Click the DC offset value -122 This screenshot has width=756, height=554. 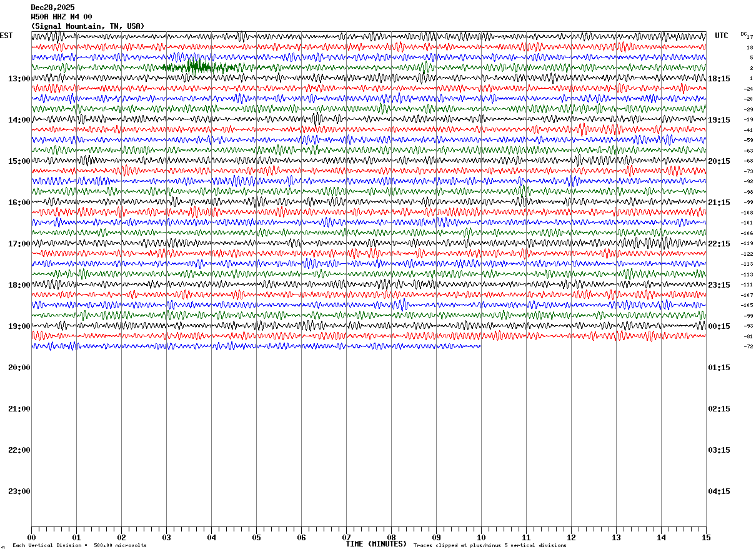[748, 254]
